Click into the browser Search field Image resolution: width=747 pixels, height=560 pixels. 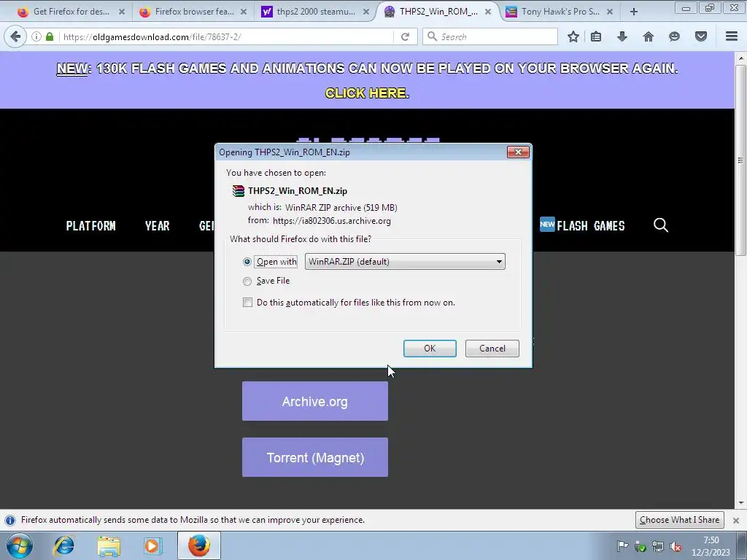(x=489, y=36)
